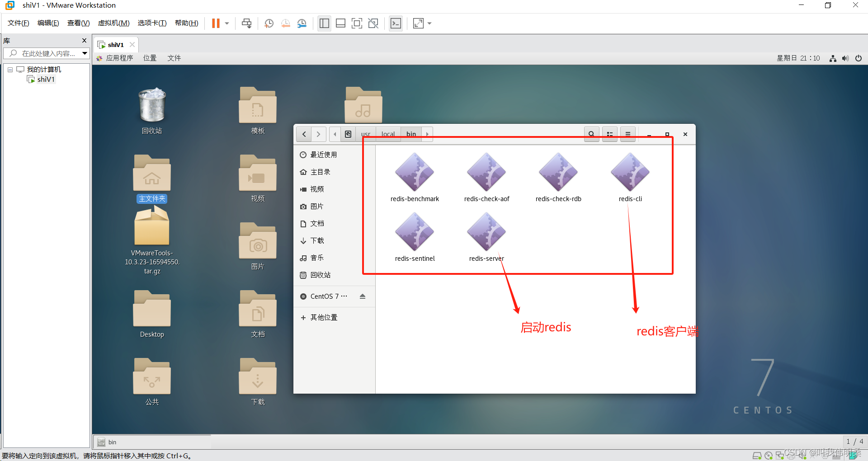Collapse the 我的计算机 tree node
This screenshot has height=461, width=868.
pos(10,70)
